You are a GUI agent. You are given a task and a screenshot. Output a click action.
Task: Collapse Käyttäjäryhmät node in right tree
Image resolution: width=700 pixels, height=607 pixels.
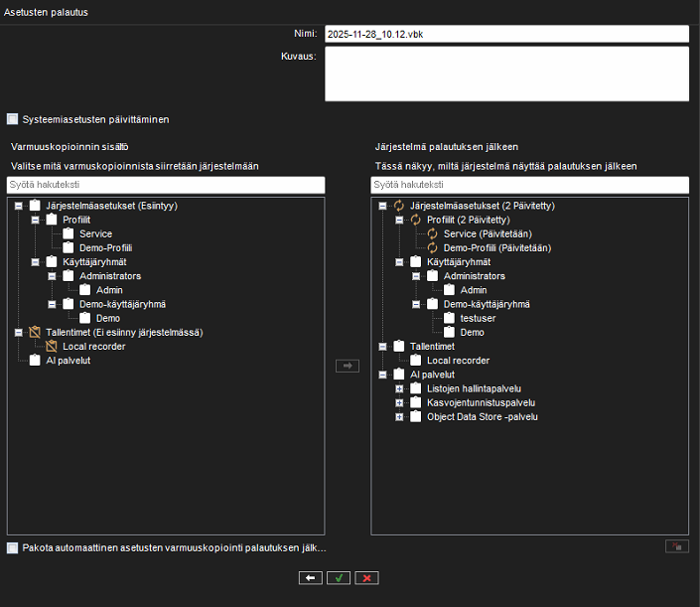pyautogui.click(x=399, y=262)
